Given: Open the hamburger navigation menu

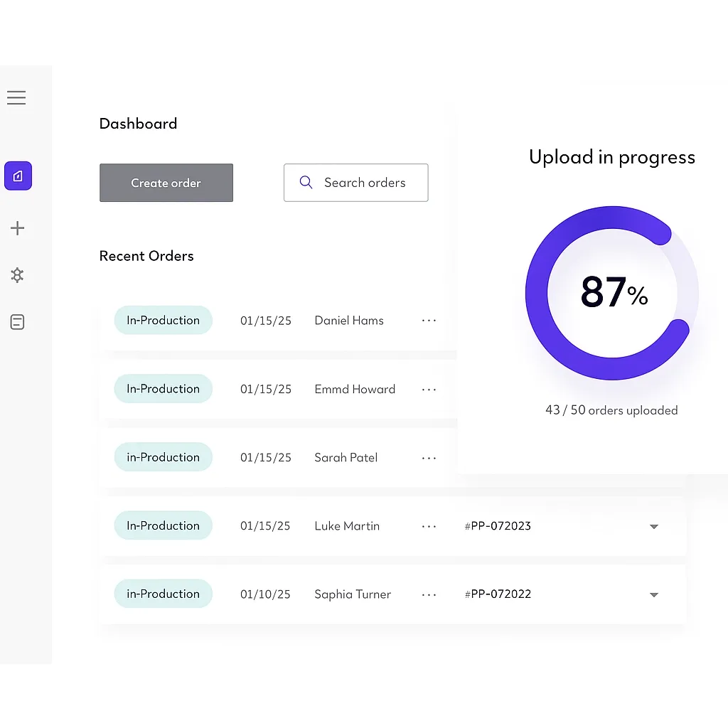Looking at the screenshot, I should [16, 97].
